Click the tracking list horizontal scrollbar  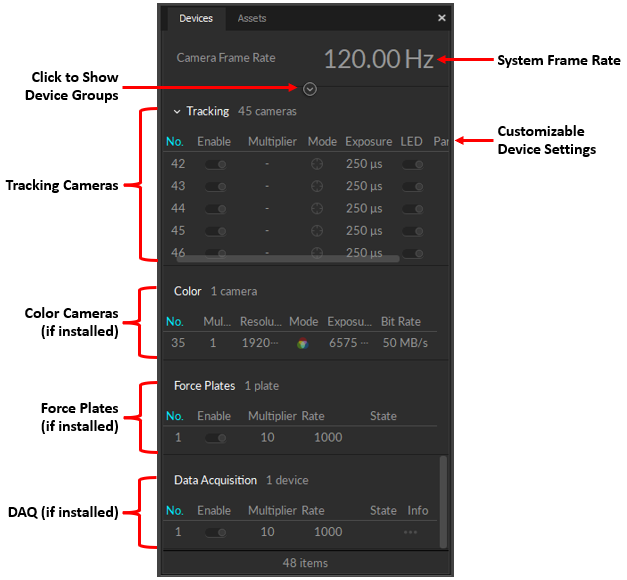pos(288,258)
